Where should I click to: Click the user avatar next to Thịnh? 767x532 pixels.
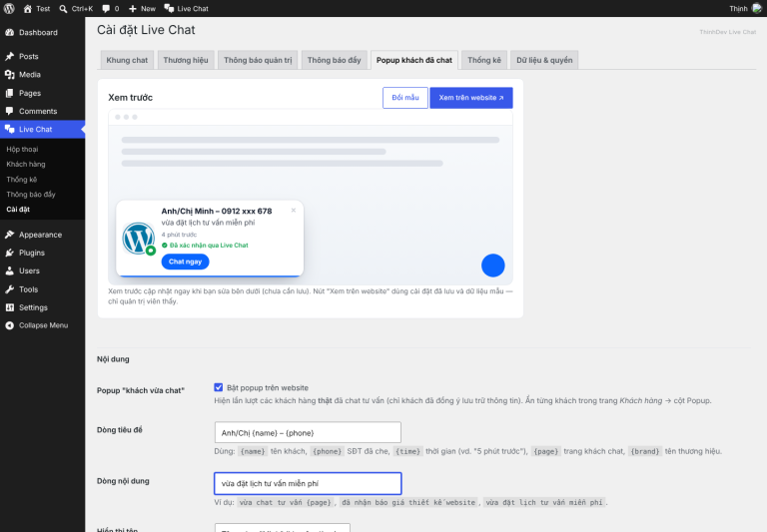756,8
